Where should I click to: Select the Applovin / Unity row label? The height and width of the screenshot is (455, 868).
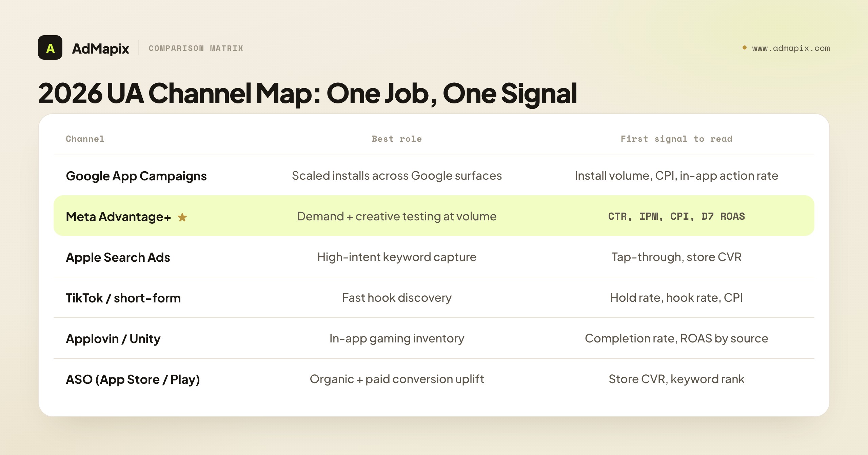click(x=113, y=339)
